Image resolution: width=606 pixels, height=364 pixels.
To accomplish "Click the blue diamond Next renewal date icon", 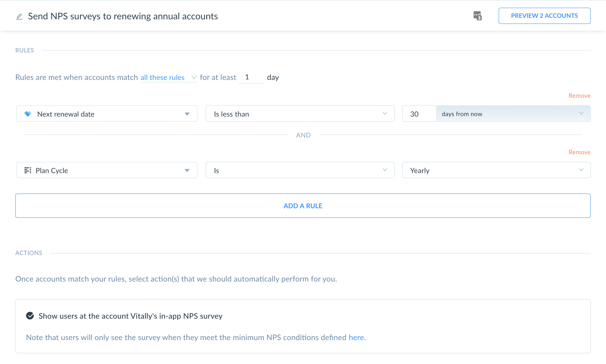I will (28, 114).
